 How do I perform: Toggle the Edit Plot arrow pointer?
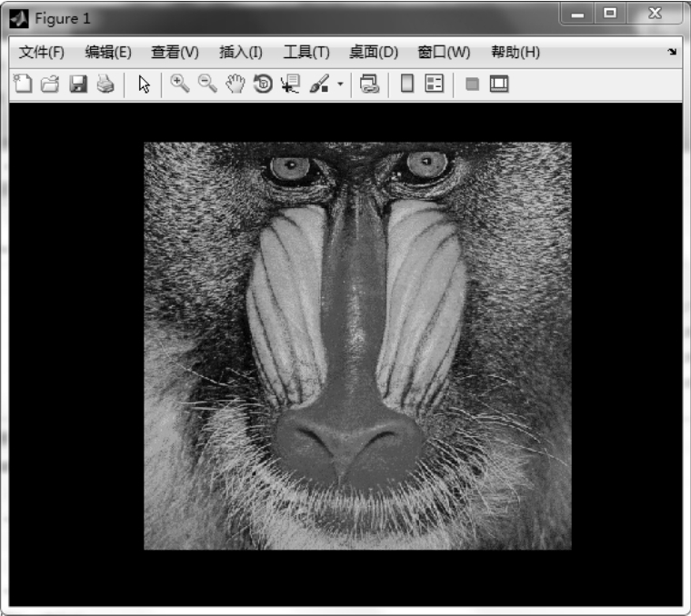pos(144,84)
